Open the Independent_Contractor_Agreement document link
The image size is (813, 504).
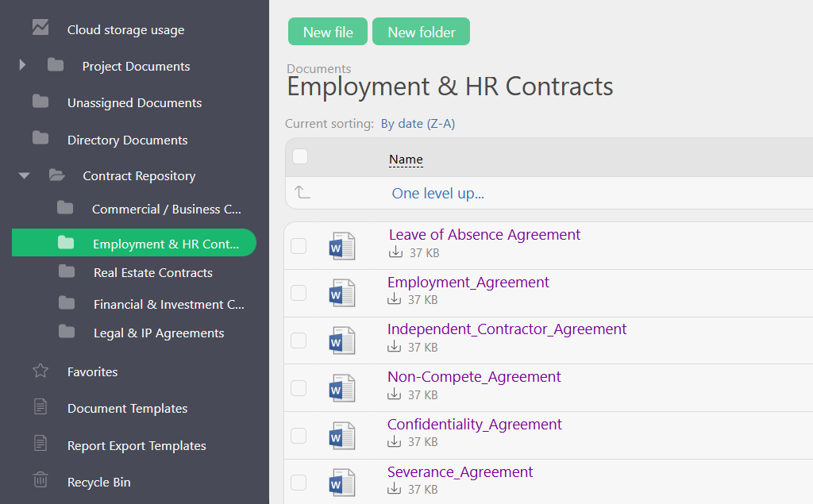tap(507, 329)
